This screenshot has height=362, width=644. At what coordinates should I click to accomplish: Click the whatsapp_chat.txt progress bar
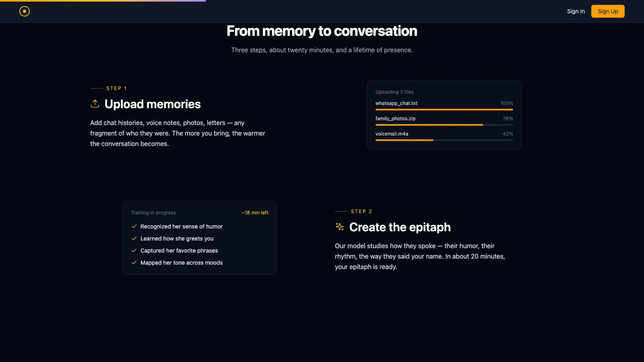point(444,109)
